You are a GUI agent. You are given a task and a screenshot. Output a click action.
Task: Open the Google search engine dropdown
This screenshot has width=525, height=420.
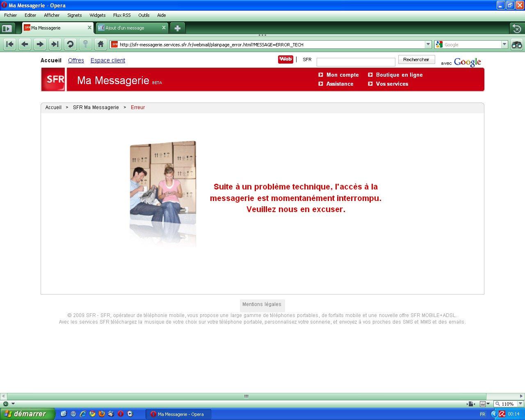pyautogui.click(x=504, y=44)
